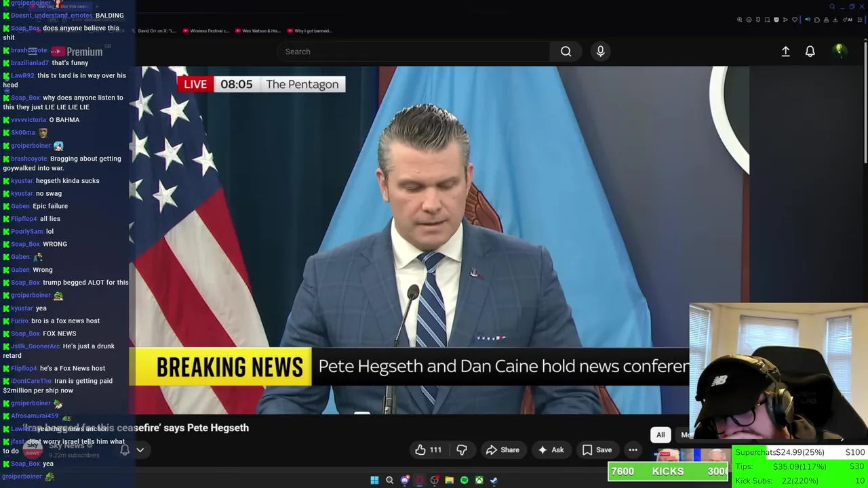Toggle Sky News subscription notification bell
868x488 pixels.
click(125, 450)
